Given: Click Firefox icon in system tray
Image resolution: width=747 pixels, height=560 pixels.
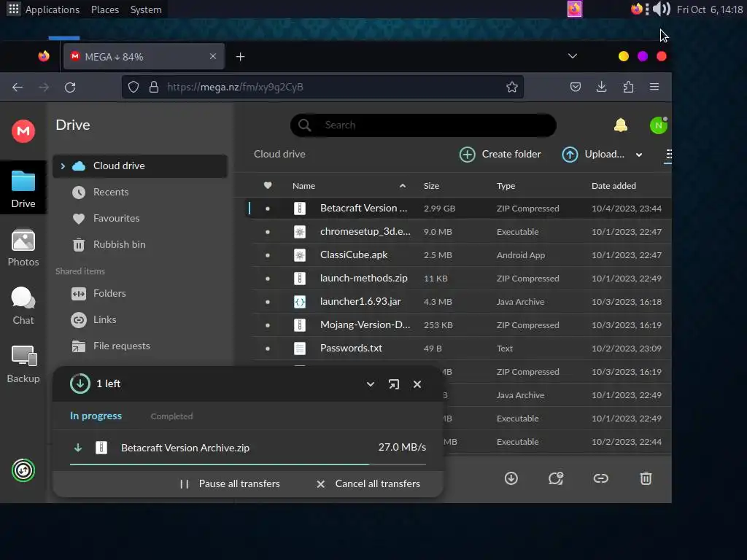Looking at the screenshot, I should (x=636, y=9).
